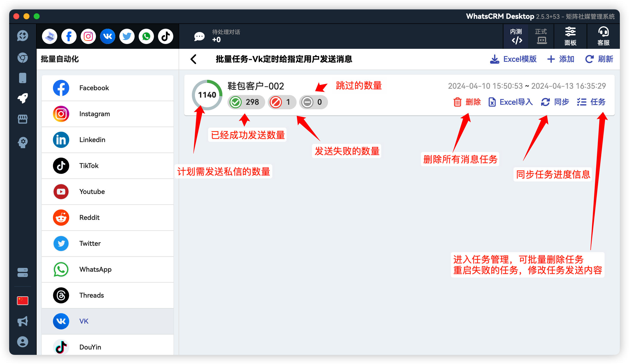Open the 面板 dashboard panel icon
This screenshot has width=629, height=364.
(x=570, y=36)
